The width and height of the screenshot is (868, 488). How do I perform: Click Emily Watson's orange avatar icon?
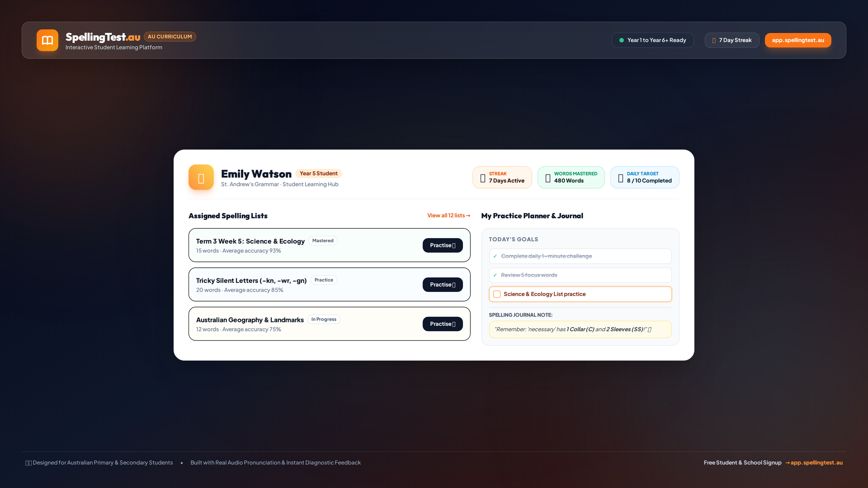[201, 177]
